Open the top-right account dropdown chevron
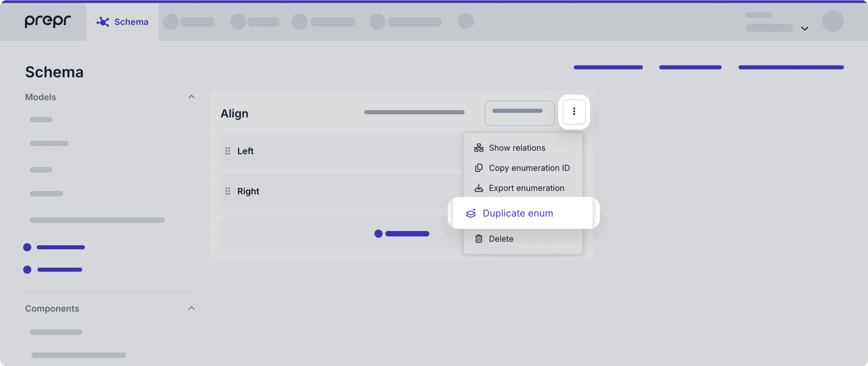Image resolution: width=868 pixels, height=366 pixels. coord(805,28)
